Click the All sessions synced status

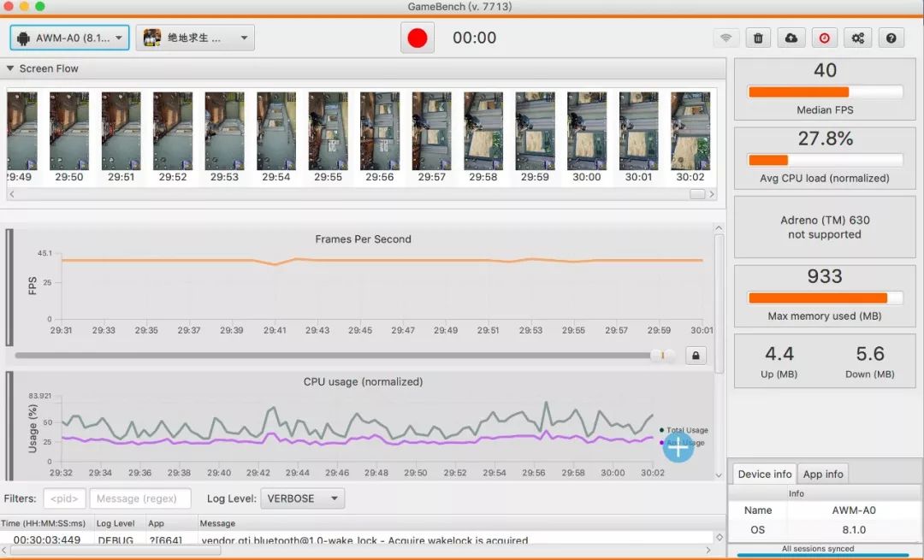tap(817, 549)
